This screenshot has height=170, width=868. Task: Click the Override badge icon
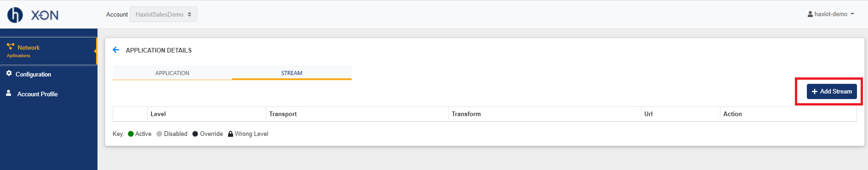coord(195,134)
